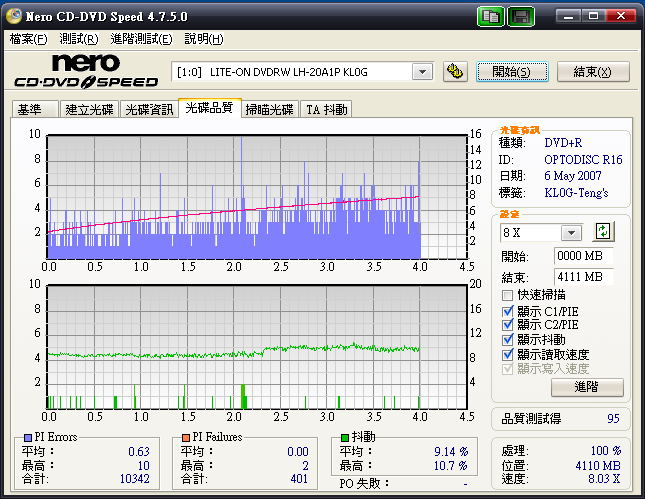
Task: Minimize the Nero CD-DVD Speed window
Action: 568,16
